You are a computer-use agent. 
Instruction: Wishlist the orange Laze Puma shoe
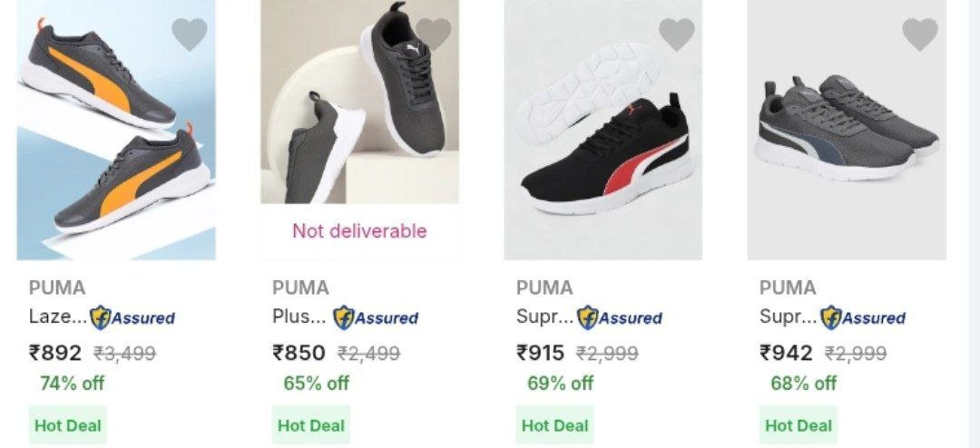[x=190, y=34]
